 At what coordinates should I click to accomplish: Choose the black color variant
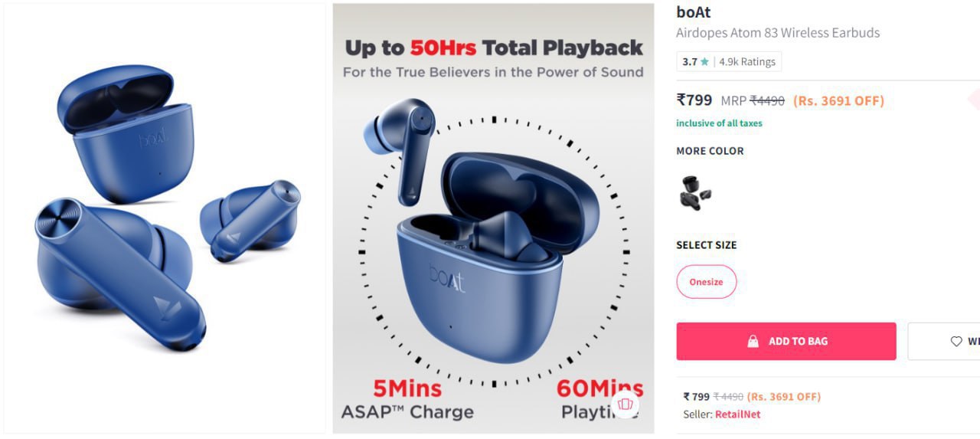(x=694, y=192)
